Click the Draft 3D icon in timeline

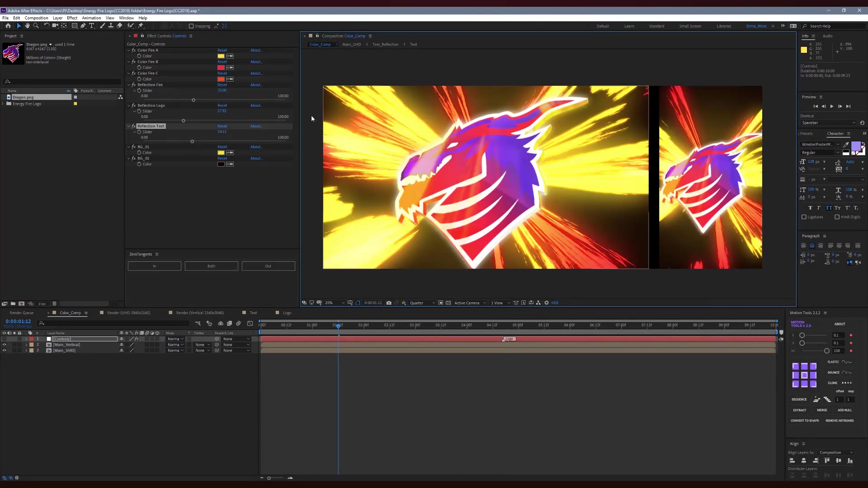coord(209,324)
